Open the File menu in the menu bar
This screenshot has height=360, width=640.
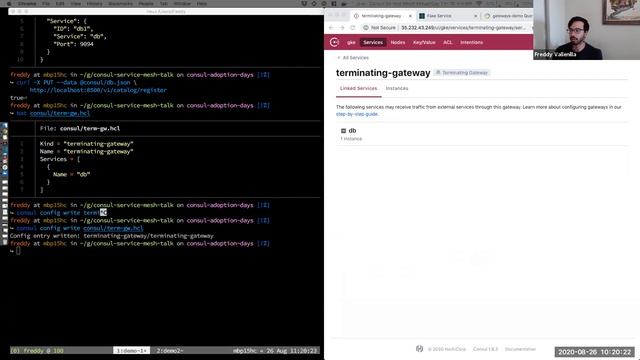46,3
